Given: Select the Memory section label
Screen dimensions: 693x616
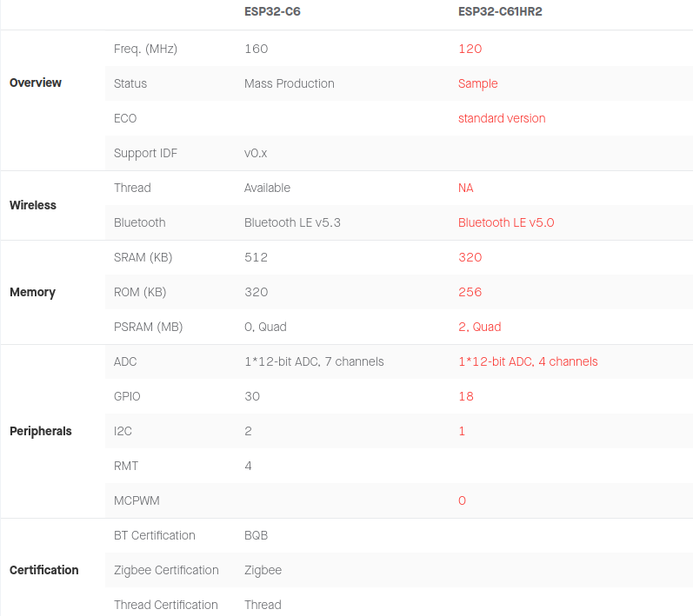Looking at the screenshot, I should coord(32,292).
